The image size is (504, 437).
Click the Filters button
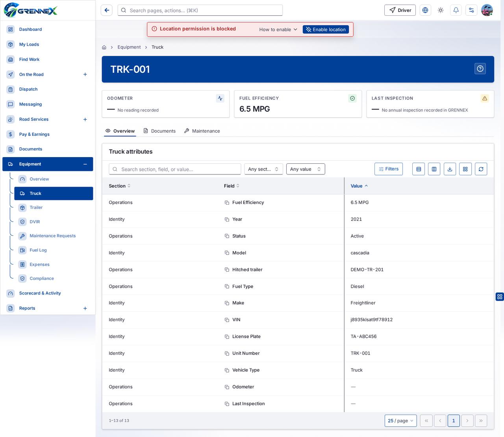[389, 169]
